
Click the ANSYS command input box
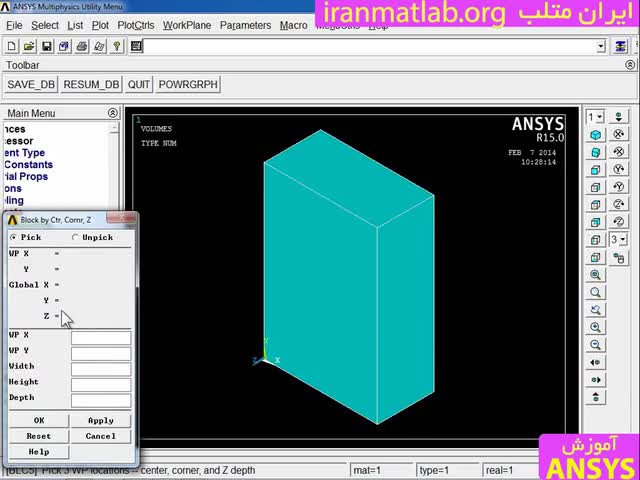(370, 46)
